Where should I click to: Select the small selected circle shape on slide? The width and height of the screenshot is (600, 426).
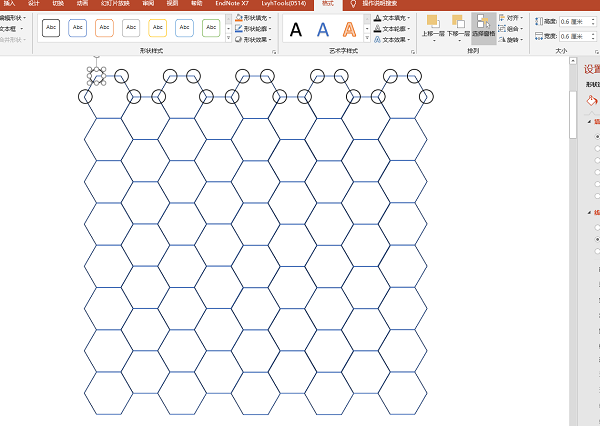coord(96,76)
